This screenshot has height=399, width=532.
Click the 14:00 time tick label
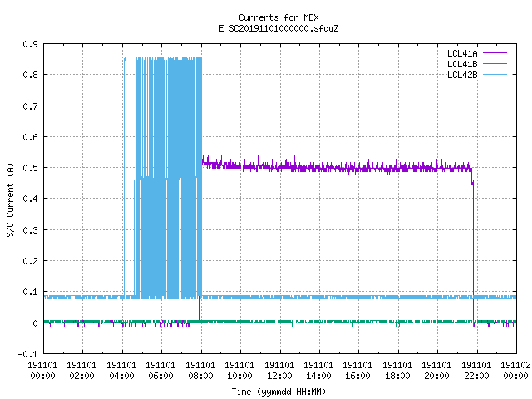318,376
